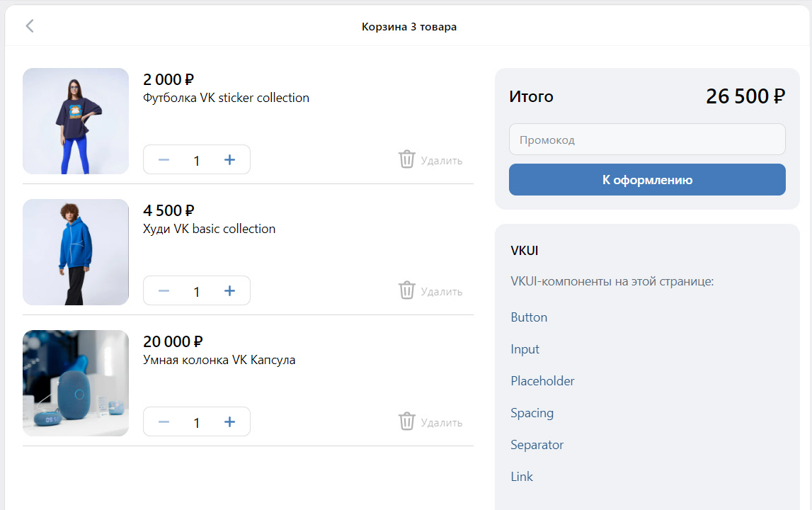This screenshot has height=510, width=812.
Task: Click the Умная колонка VK Капсула title
Action: pyautogui.click(x=219, y=361)
